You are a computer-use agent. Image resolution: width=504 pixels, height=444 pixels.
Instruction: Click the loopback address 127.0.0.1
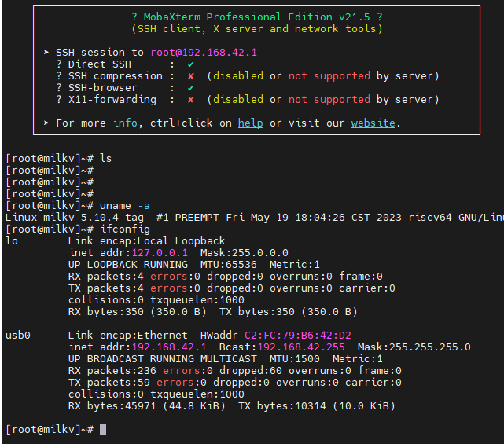coord(160,253)
